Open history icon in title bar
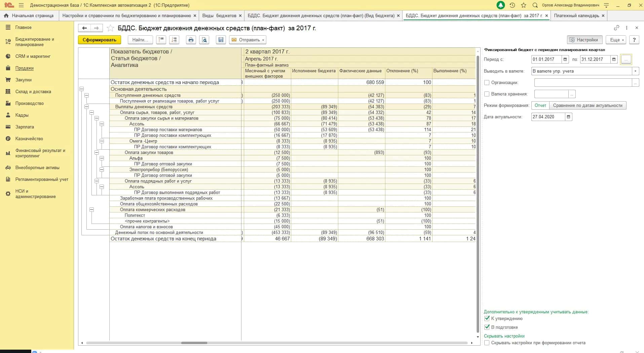The height and width of the screenshot is (353, 644). pos(512,5)
